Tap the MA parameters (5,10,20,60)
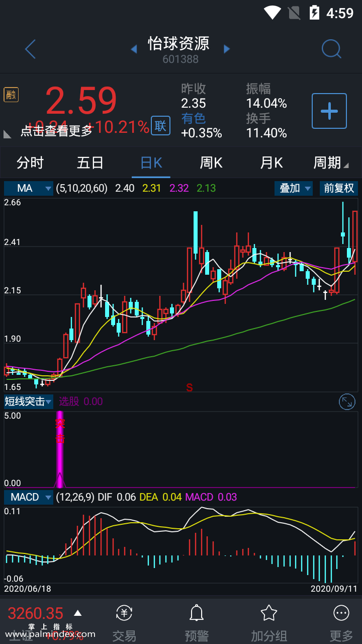362x644 pixels. [82, 188]
